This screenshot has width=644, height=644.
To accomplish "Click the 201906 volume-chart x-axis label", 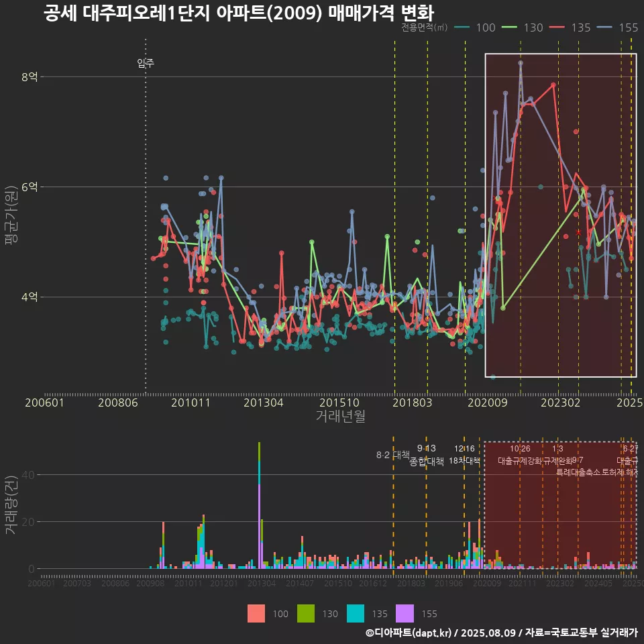I will point(449,583).
